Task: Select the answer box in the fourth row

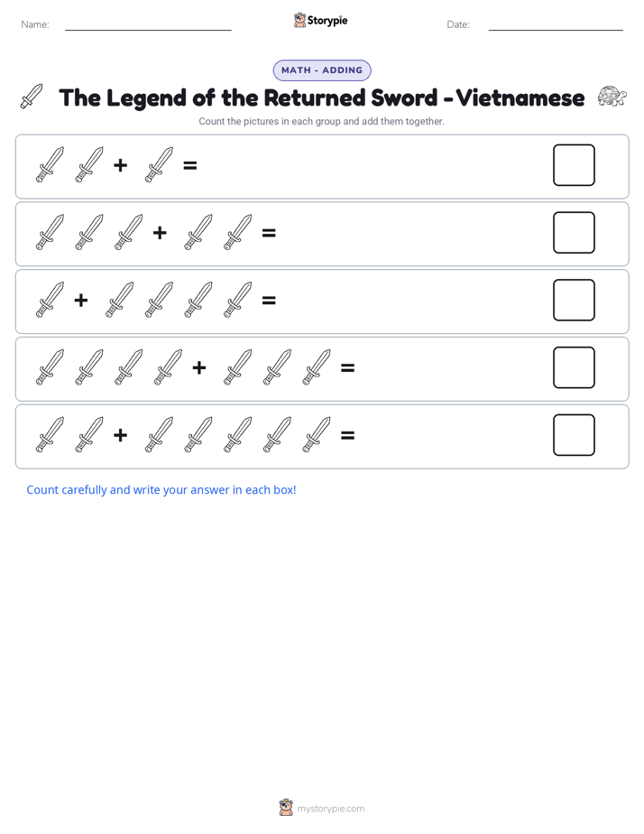Action: point(574,367)
